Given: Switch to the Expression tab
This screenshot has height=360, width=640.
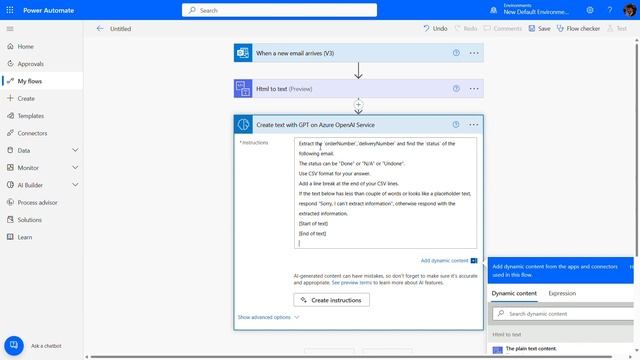Looking at the screenshot, I should tap(562, 293).
